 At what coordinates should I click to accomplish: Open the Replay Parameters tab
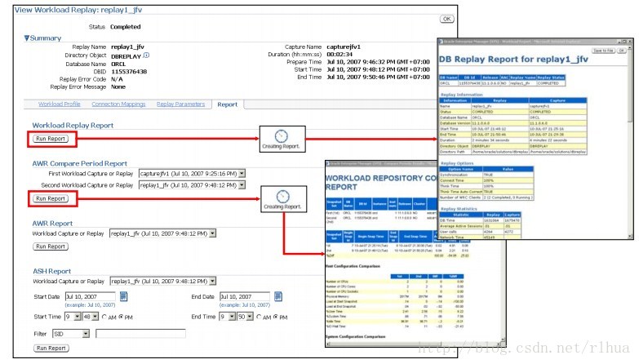[181, 104]
